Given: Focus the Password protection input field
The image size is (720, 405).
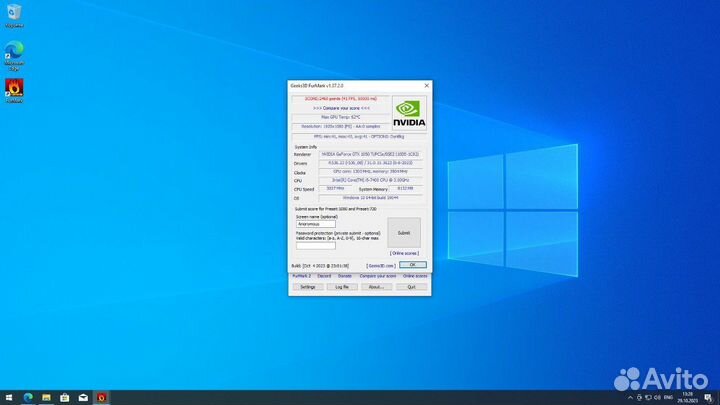Looking at the screenshot, I should pos(315,246).
